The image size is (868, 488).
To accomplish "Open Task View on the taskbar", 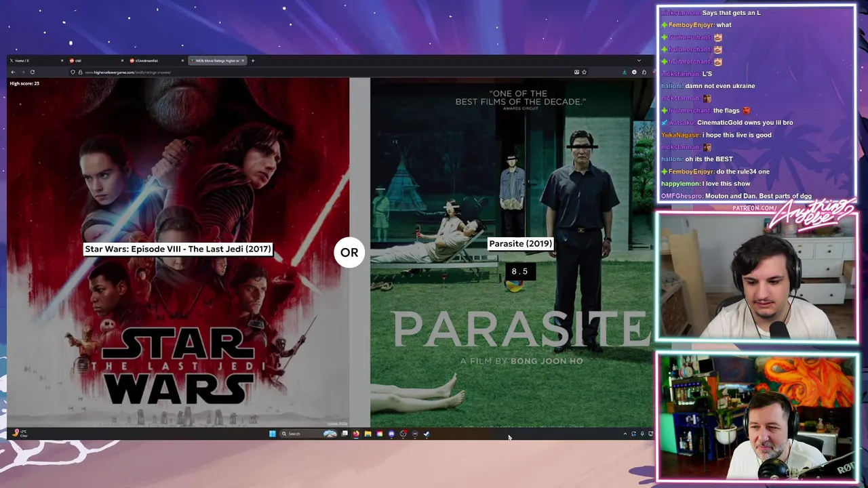I will pos(344,434).
